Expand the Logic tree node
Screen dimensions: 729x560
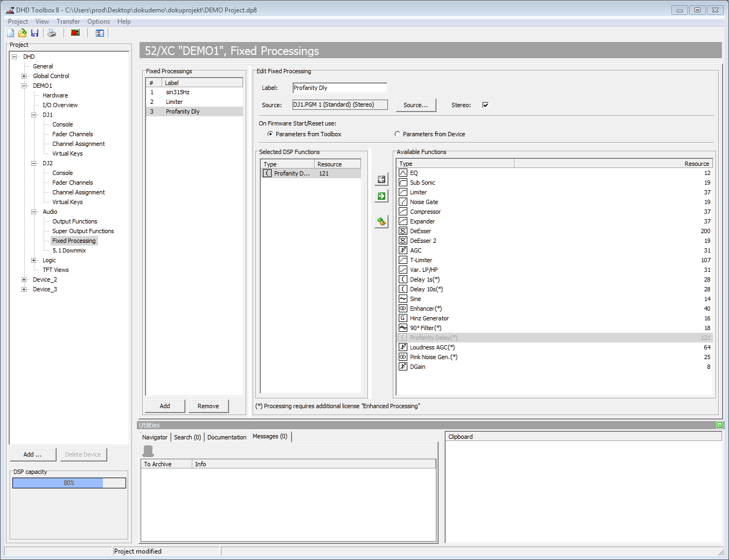click(34, 260)
